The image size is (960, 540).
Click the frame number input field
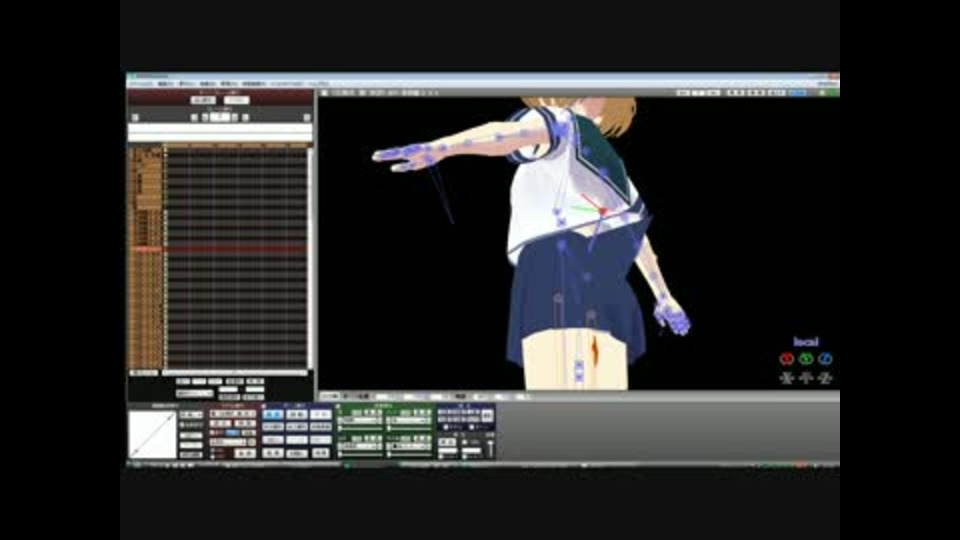[220, 117]
